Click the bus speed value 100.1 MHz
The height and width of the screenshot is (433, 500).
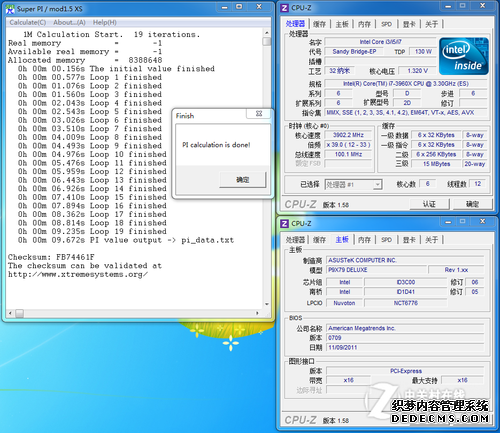pyautogui.click(x=348, y=154)
